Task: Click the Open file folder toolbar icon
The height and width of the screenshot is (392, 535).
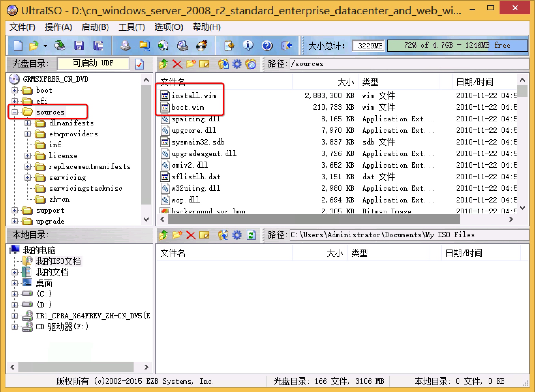Action: point(34,45)
